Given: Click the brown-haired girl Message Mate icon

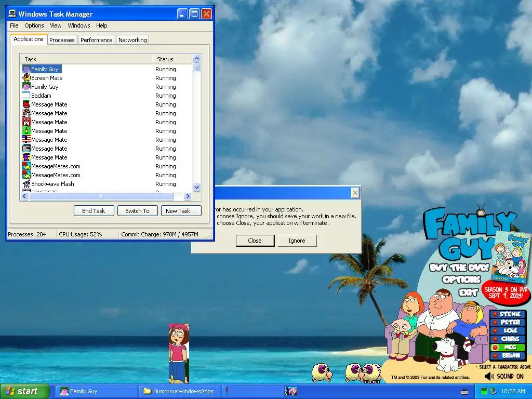Looking at the screenshot, I should [26, 113].
